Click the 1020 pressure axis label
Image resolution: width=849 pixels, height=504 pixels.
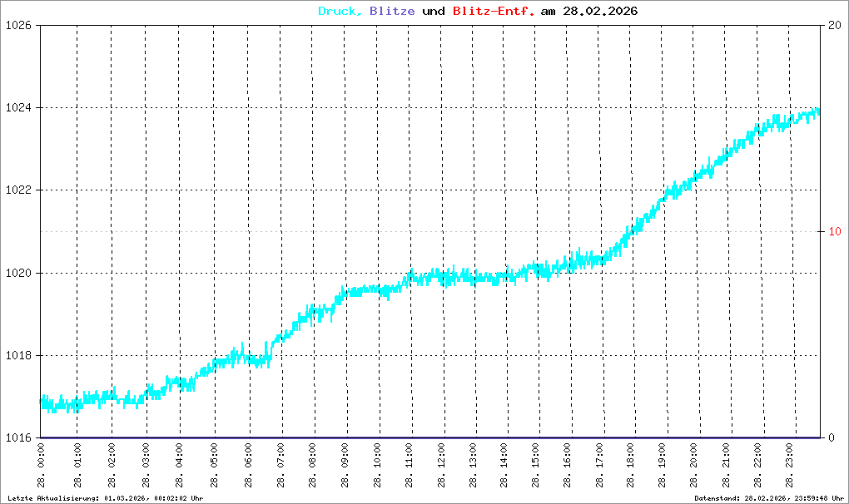click(18, 273)
